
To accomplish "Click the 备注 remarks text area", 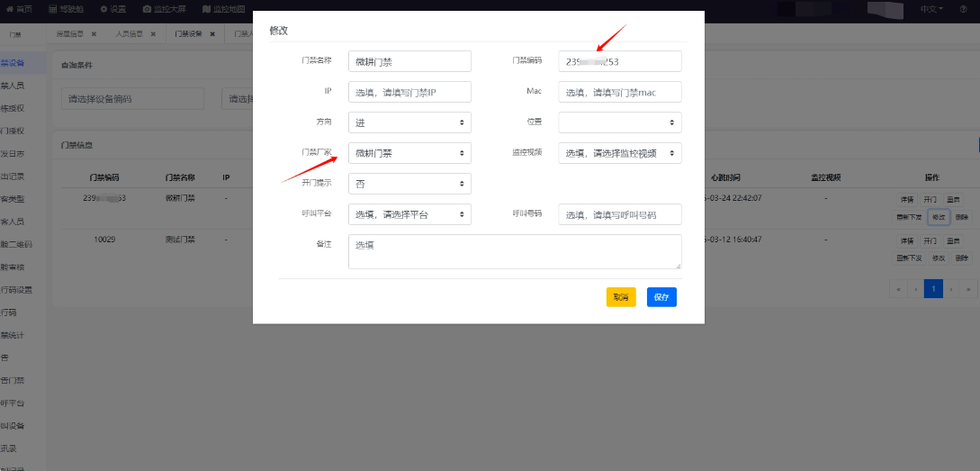I will 515,251.
